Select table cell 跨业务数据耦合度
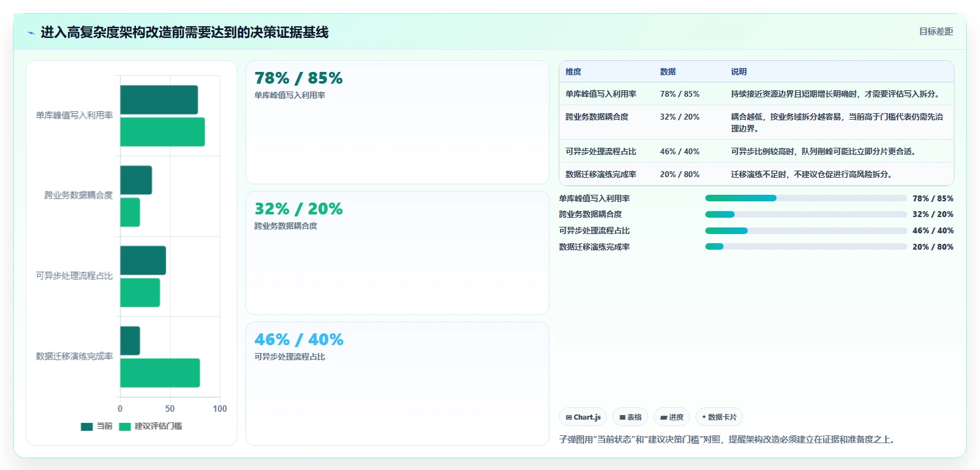 coord(597,117)
